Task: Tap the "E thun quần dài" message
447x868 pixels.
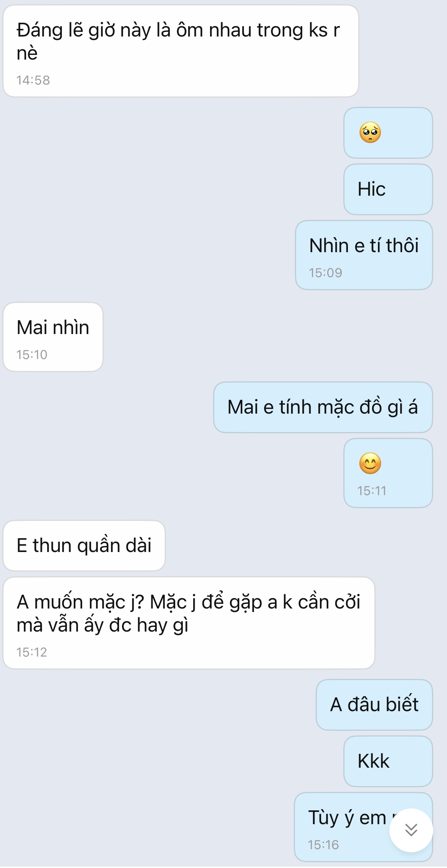Action: click(84, 545)
